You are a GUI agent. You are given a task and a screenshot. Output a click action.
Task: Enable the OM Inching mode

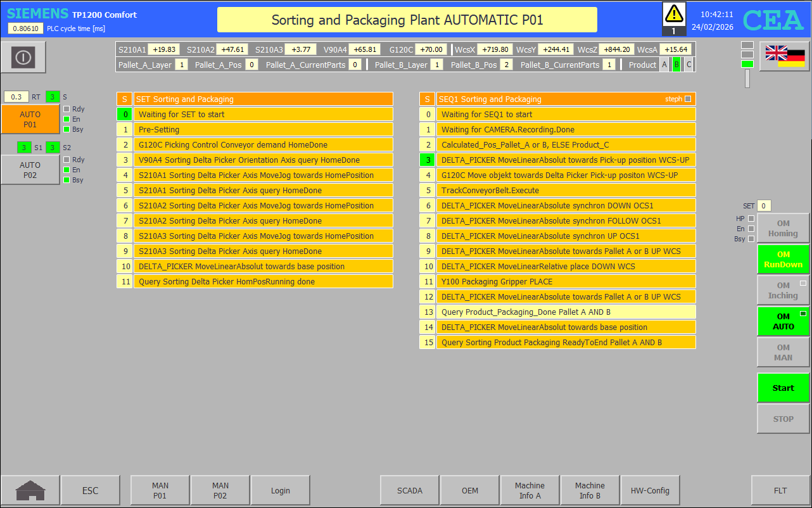(783, 290)
